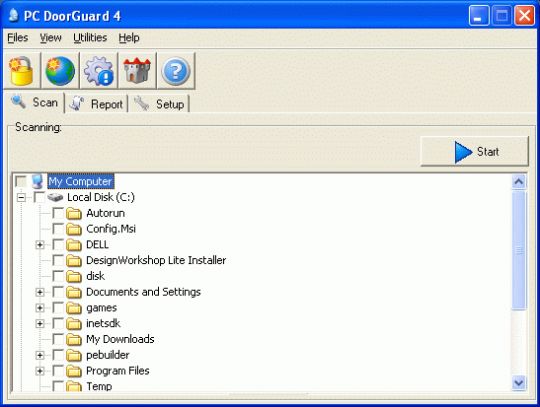
Task: Select the My Downloads label
Action: point(120,339)
